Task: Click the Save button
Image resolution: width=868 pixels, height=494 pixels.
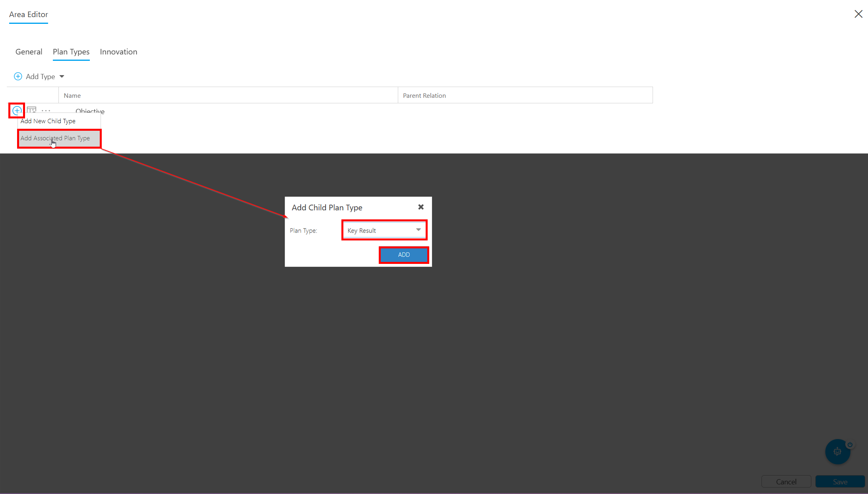Action: coord(840,482)
